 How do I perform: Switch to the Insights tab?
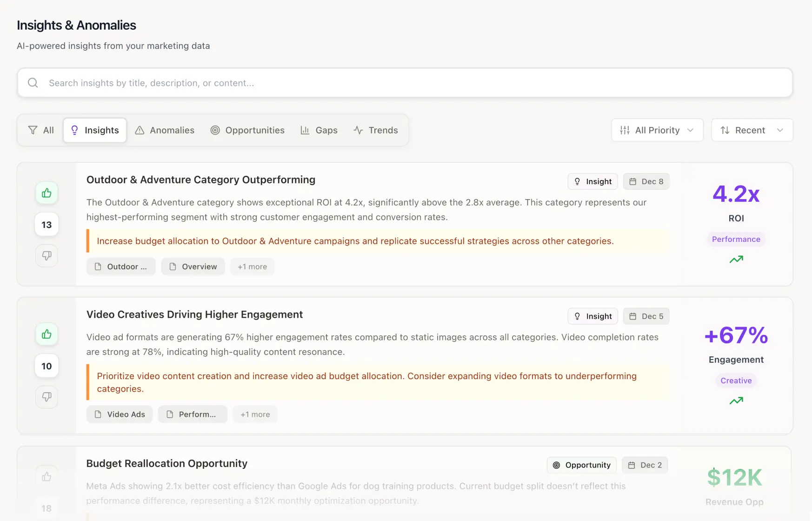(x=95, y=130)
